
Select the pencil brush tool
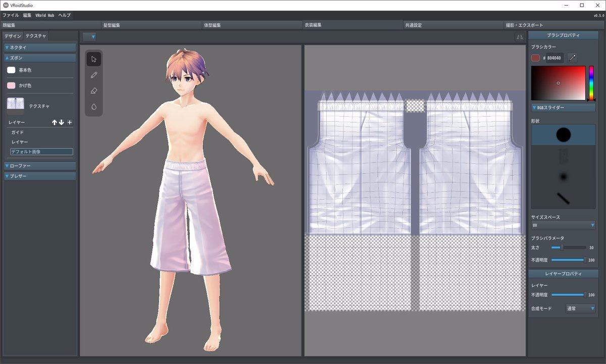coord(93,75)
